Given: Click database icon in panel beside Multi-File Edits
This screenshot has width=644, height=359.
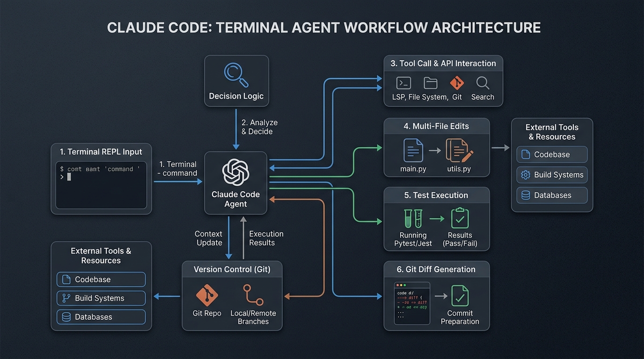Looking at the screenshot, I should click(526, 195).
